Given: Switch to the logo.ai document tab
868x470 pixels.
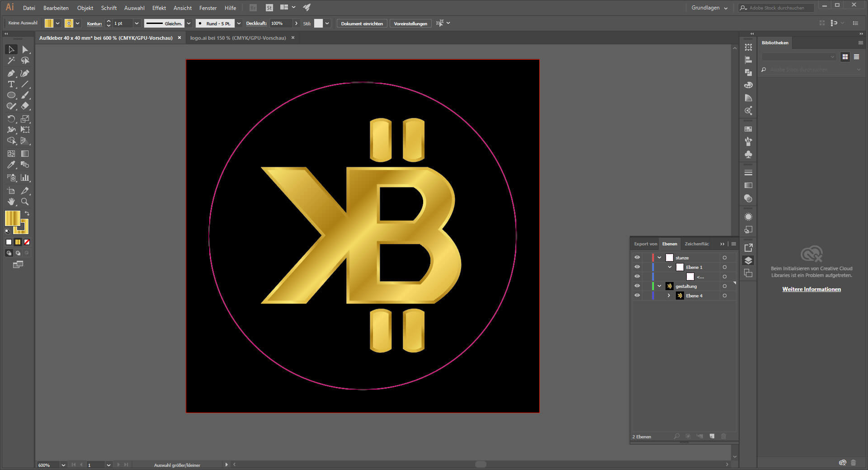Looking at the screenshot, I should pyautogui.click(x=238, y=38).
